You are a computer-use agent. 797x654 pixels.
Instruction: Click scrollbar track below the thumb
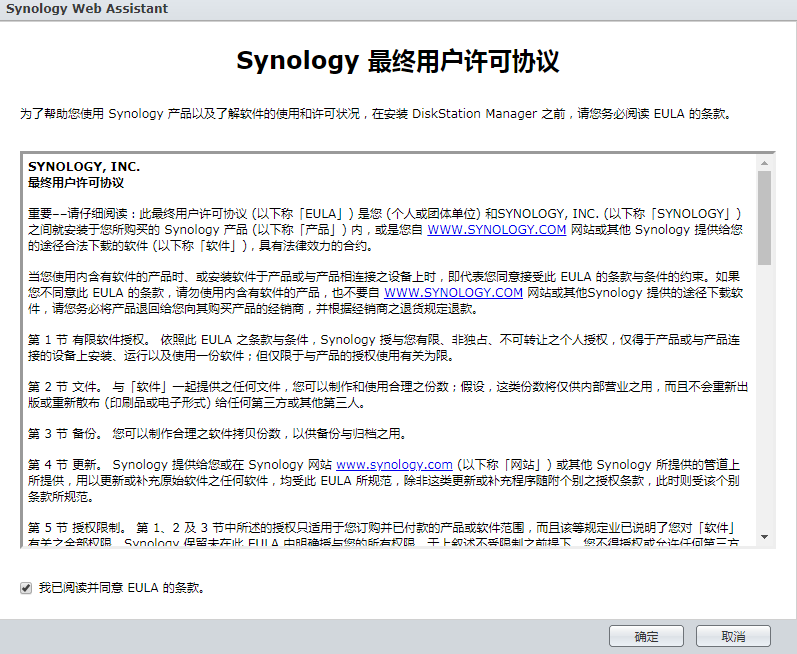pos(764,400)
